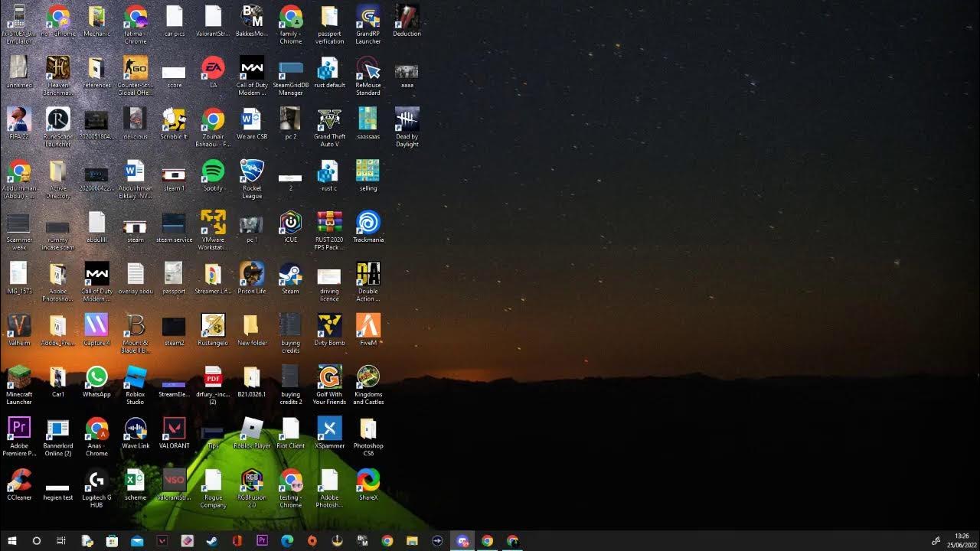This screenshot has height=551, width=980.
Task: Select the Photoshop CS6 folder
Action: tap(368, 436)
